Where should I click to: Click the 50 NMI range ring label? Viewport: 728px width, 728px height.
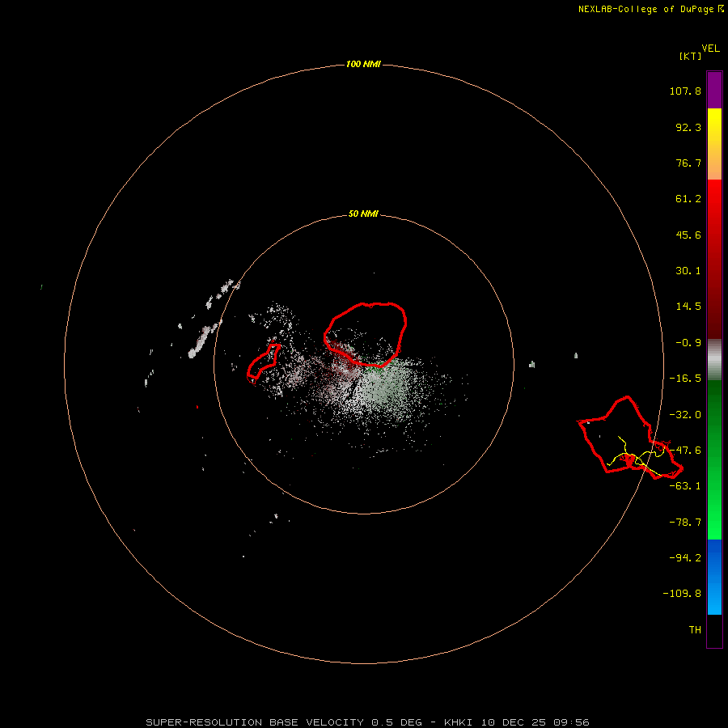[363, 214]
